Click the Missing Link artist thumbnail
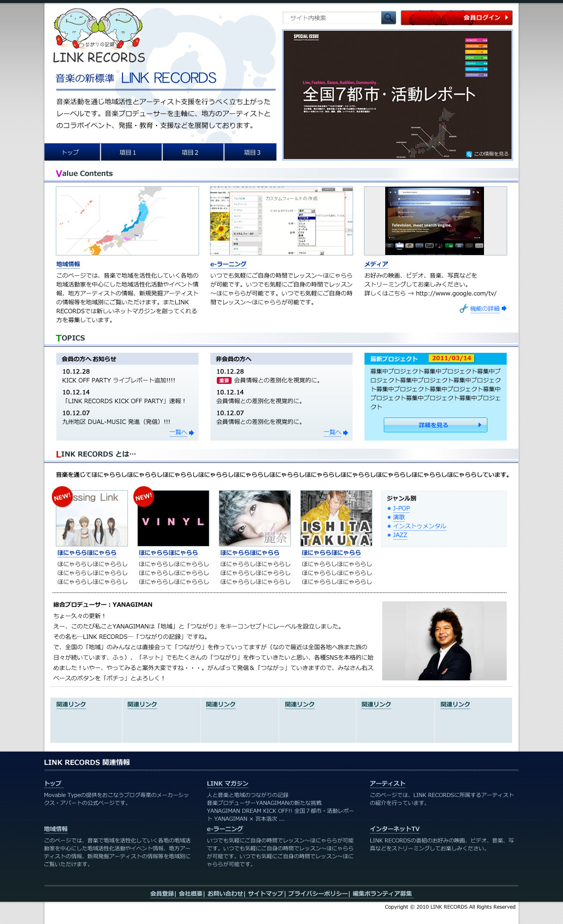 92,518
